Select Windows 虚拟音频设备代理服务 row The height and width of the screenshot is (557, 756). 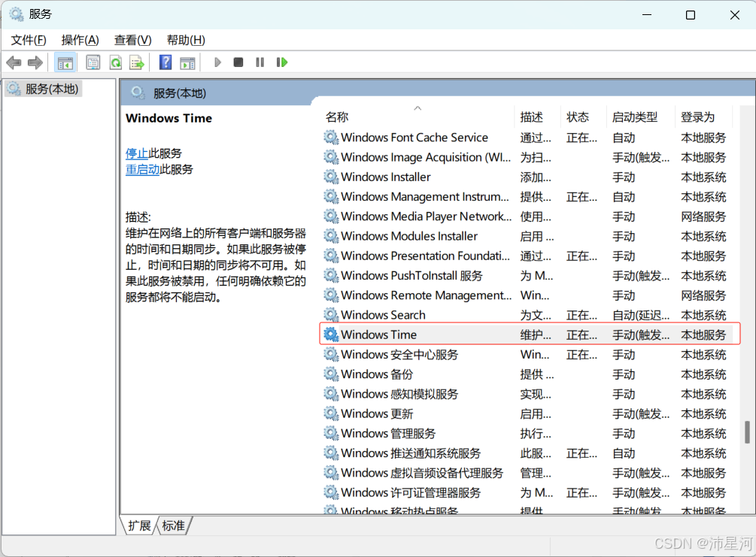click(x=528, y=473)
